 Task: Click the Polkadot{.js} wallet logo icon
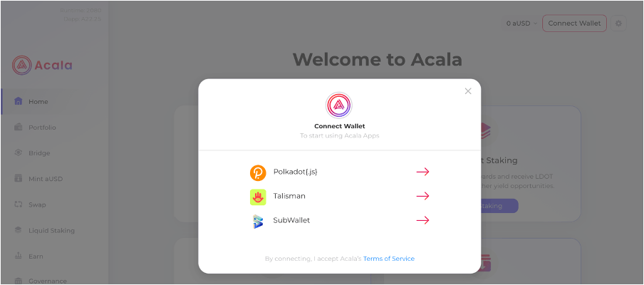click(x=258, y=172)
